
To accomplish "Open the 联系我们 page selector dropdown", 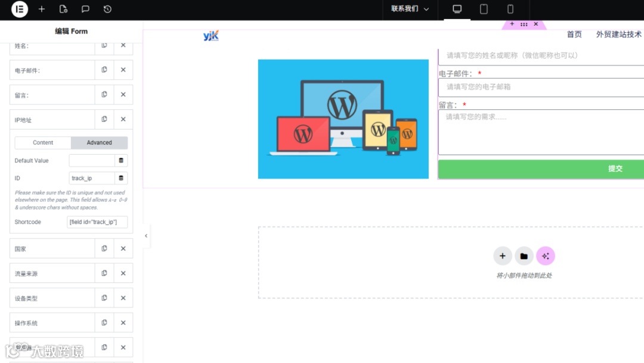I will (410, 9).
